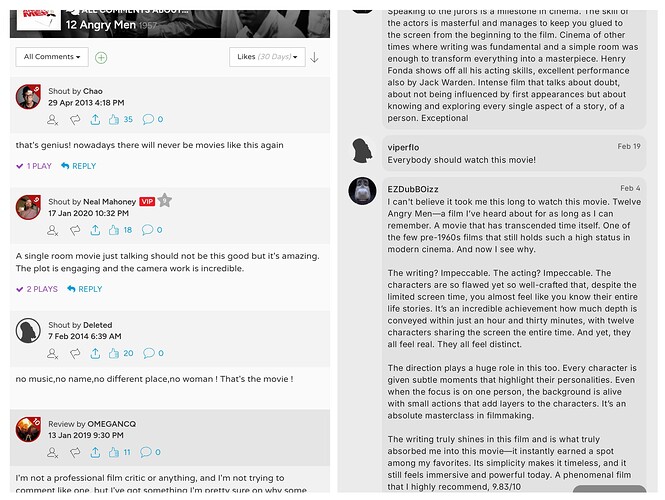Image resolution: width=665 pixels, height=500 pixels.
Task: Share OMEGANCQ's review via share icon
Action: pos(95,452)
